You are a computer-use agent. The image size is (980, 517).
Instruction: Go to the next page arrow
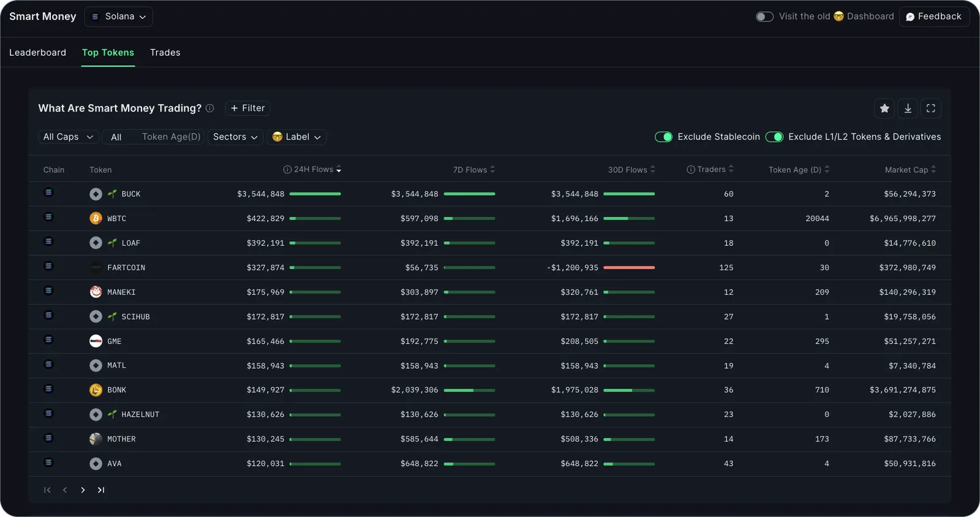pyautogui.click(x=83, y=490)
